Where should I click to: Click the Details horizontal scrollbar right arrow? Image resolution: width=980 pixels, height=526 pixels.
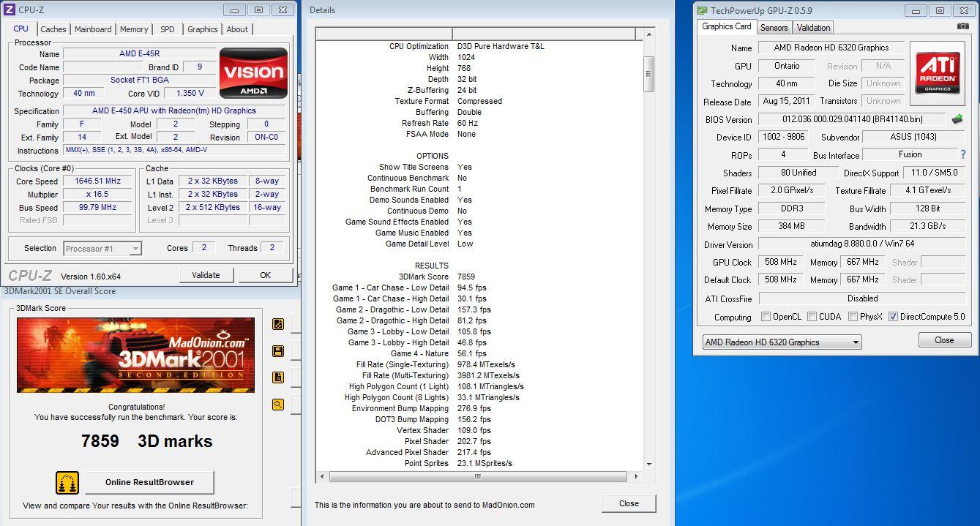(636, 476)
